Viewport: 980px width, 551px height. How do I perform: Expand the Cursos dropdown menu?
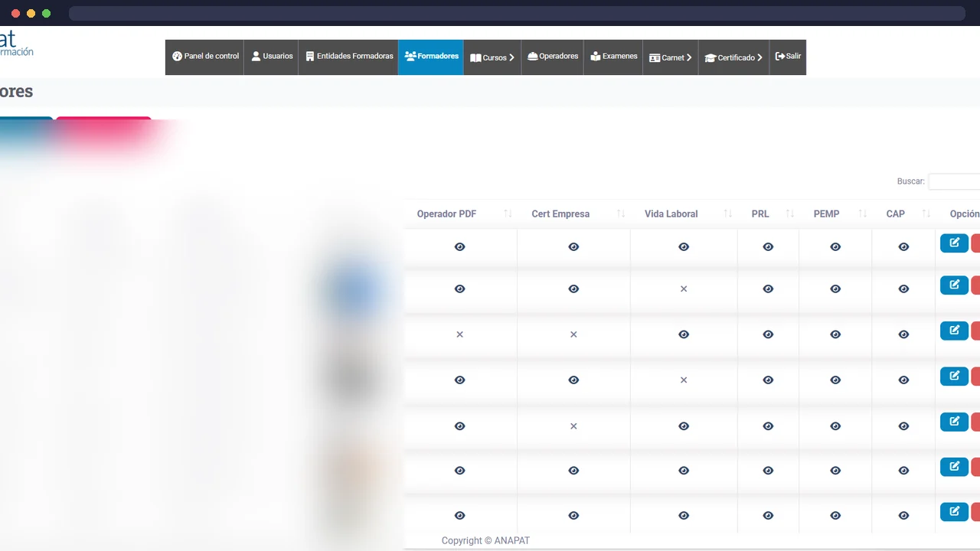click(x=492, y=57)
